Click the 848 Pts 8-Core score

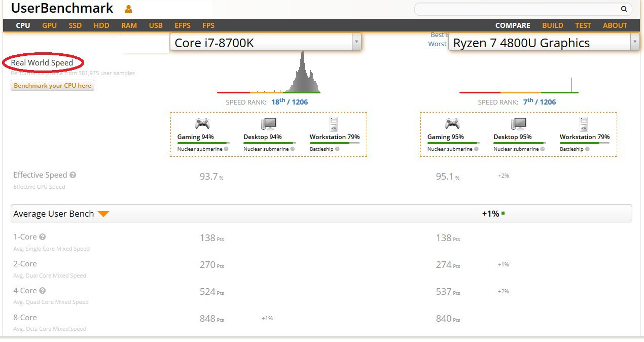tap(211, 319)
